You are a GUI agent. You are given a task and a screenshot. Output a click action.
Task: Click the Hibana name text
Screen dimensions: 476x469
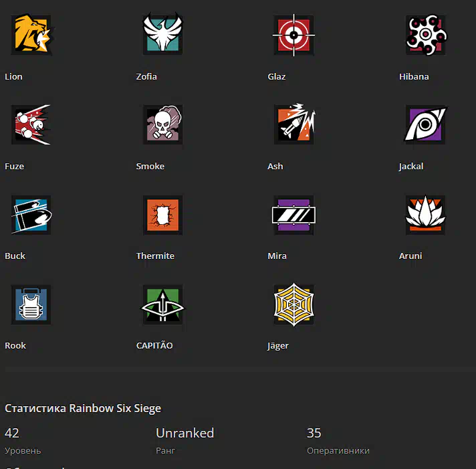[x=414, y=76]
